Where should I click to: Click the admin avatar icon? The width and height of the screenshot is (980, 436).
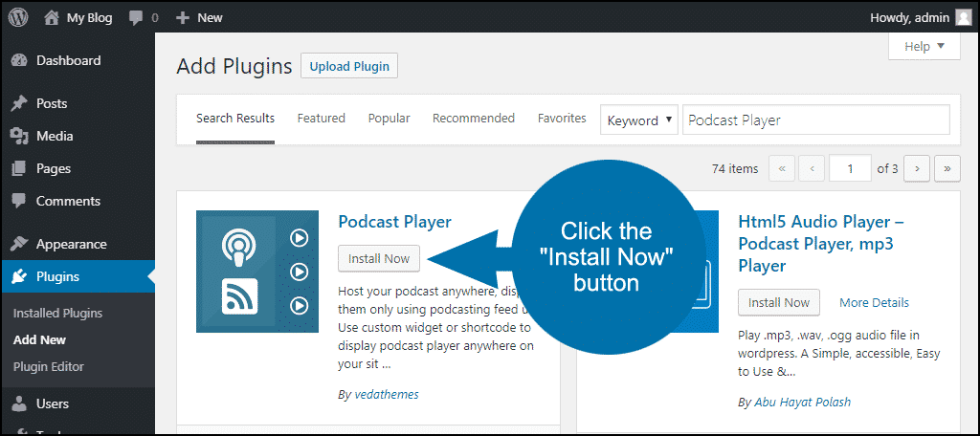963,18
